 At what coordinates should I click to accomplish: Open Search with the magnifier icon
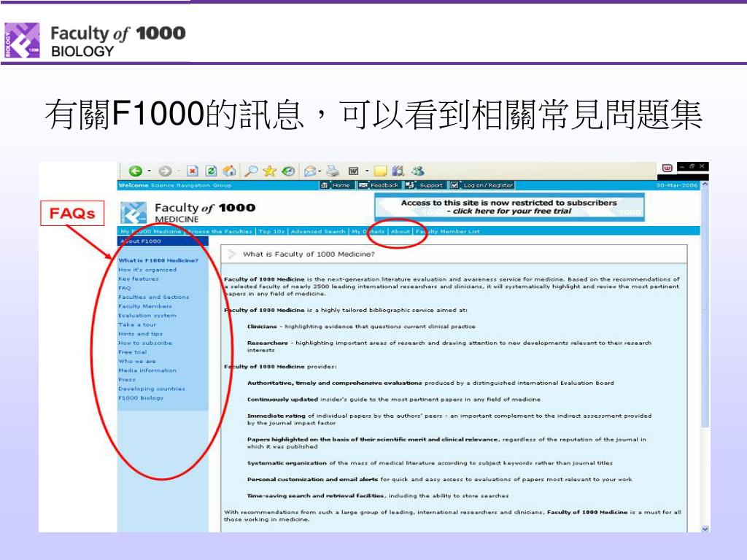(x=251, y=171)
